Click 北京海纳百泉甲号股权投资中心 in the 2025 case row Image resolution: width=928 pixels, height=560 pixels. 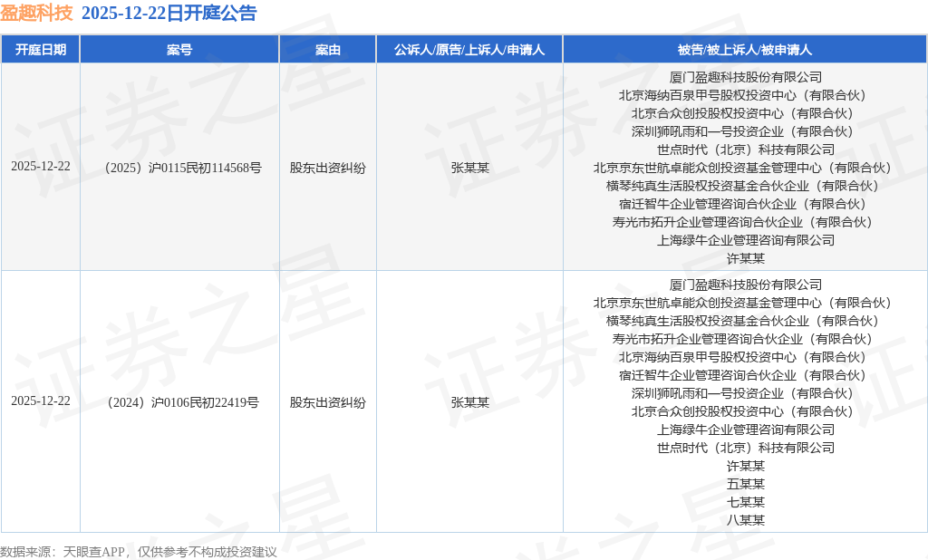tap(745, 95)
